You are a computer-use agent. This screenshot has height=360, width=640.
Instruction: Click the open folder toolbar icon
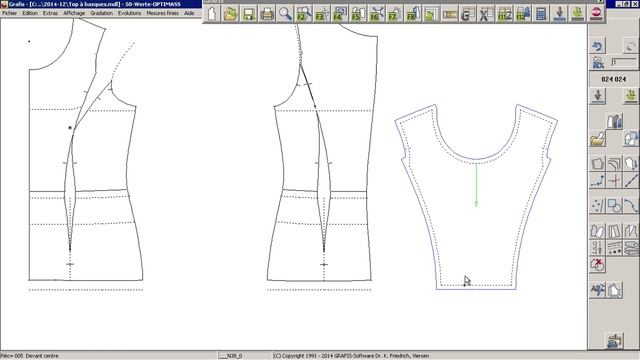pyautogui.click(x=230, y=14)
